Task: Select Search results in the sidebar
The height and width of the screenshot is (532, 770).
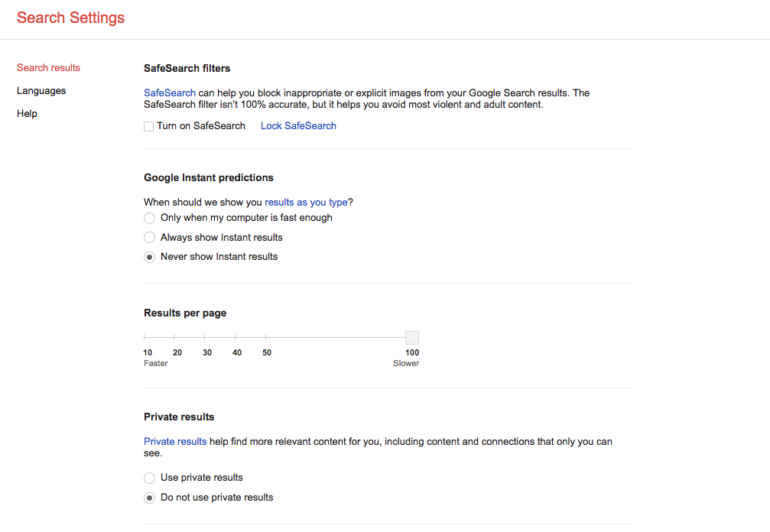Action: [x=48, y=67]
